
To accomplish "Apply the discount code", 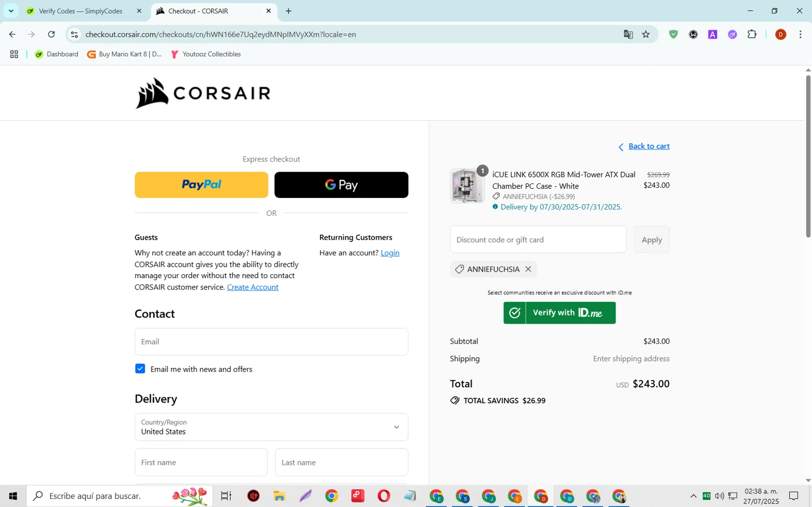I will point(652,239).
